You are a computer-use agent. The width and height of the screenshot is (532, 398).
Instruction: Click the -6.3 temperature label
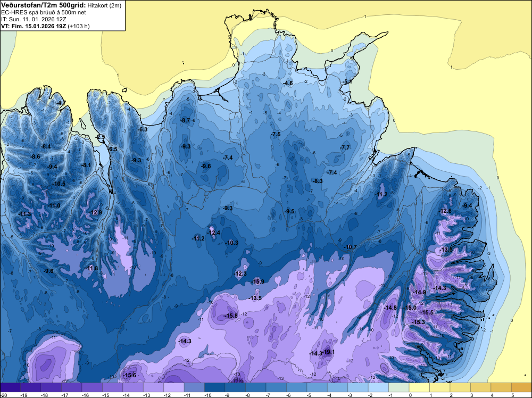(x=143, y=129)
